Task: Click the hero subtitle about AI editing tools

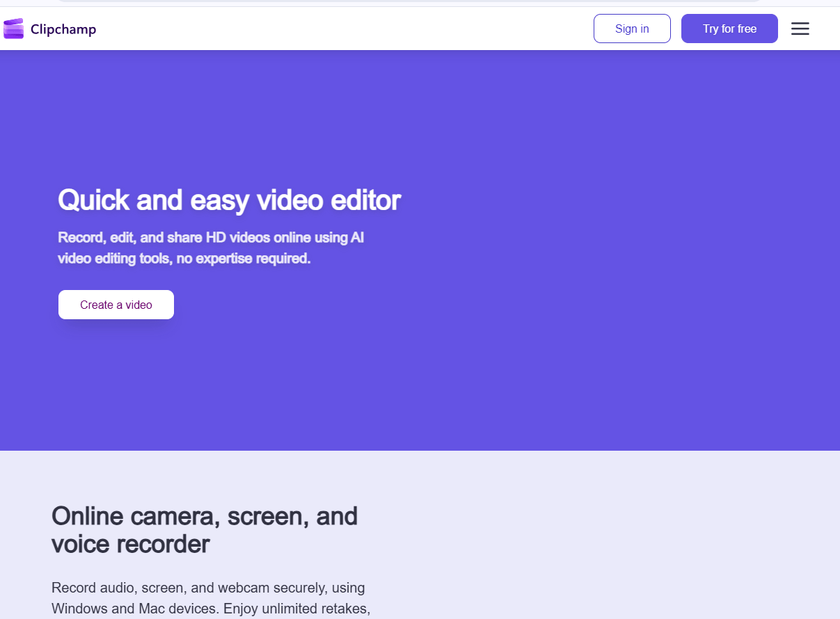Action: pyautogui.click(x=210, y=248)
